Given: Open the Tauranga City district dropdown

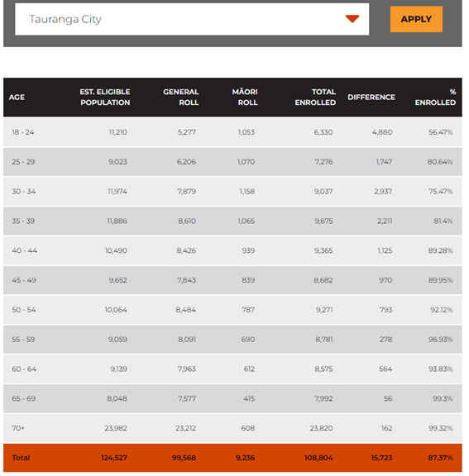Looking at the screenshot, I should point(192,19).
